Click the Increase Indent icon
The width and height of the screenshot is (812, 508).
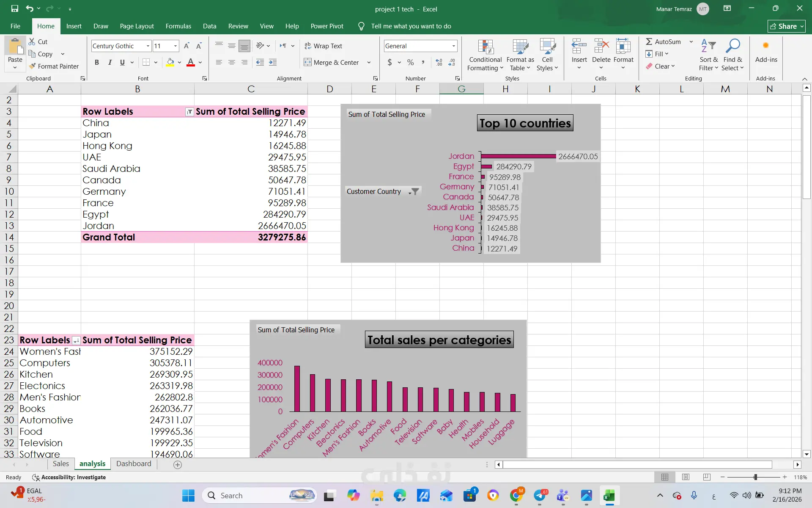[x=273, y=62]
